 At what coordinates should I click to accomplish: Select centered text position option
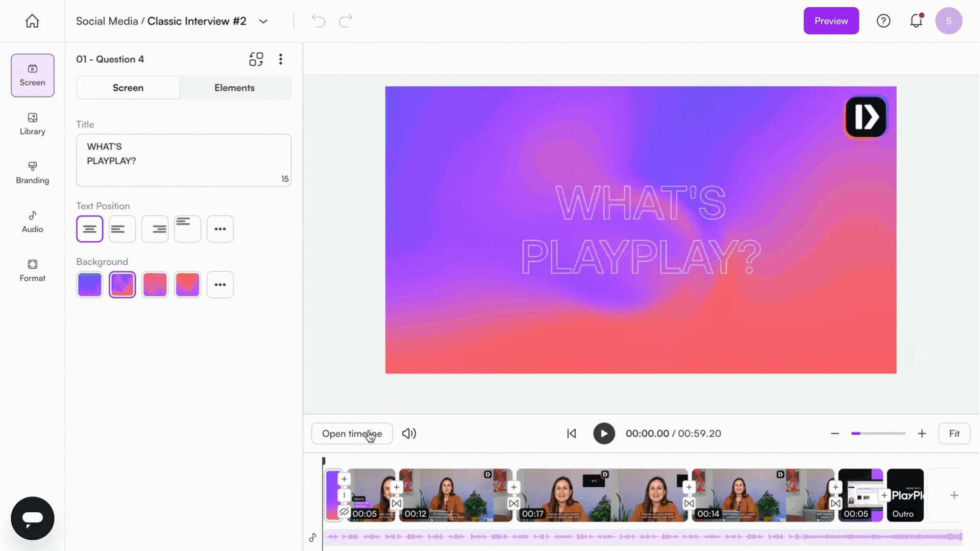coord(90,229)
